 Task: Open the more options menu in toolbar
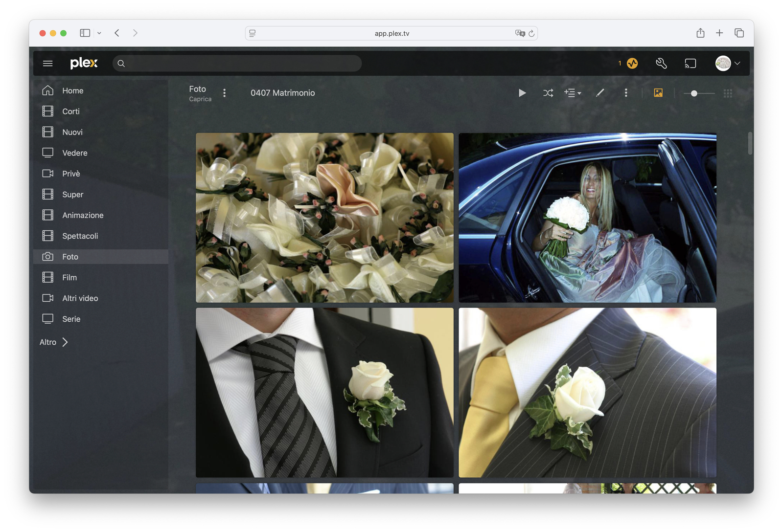pyautogui.click(x=626, y=93)
